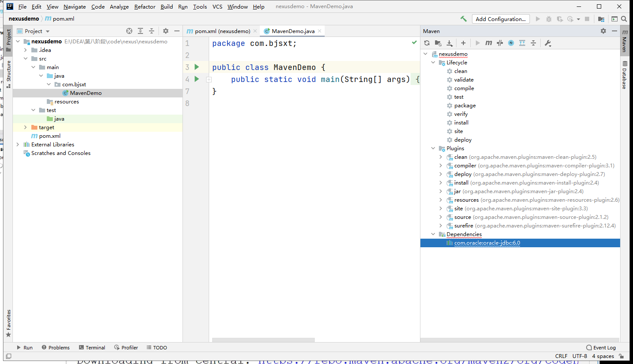Download Sources and Documentation icon in Maven
The height and width of the screenshot is (364, 633).
click(x=450, y=43)
